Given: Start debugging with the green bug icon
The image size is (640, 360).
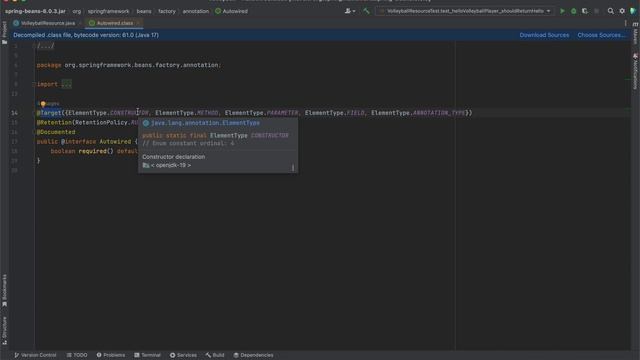Looking at the screenshot, I should click(x=573, y=11).
